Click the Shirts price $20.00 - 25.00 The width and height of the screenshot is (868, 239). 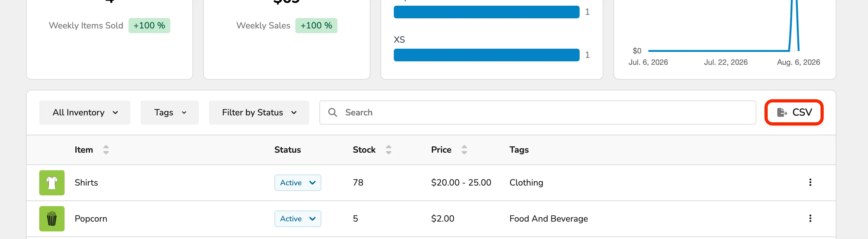(461, 183)
